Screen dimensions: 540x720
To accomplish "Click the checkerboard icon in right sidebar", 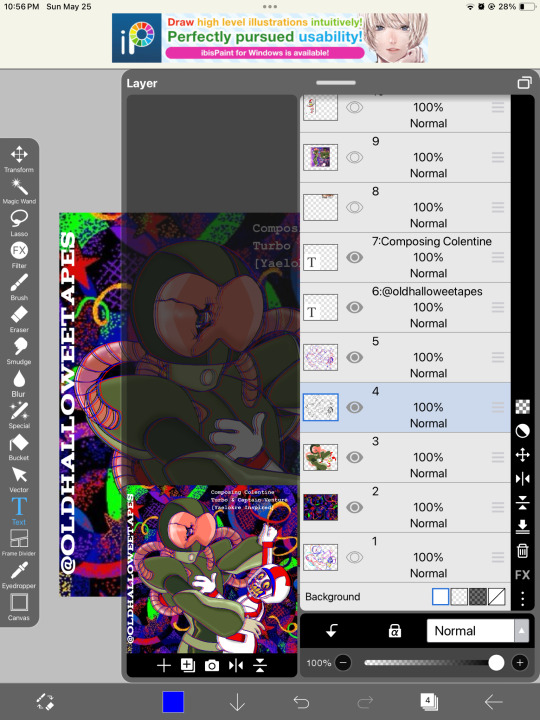I will [523, 407].
